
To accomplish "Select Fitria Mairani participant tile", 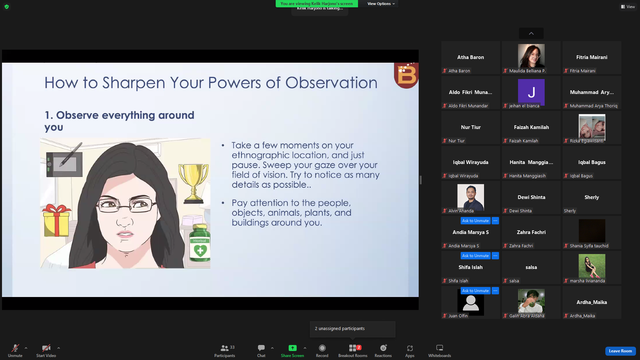I will click(x=591, y=58).
